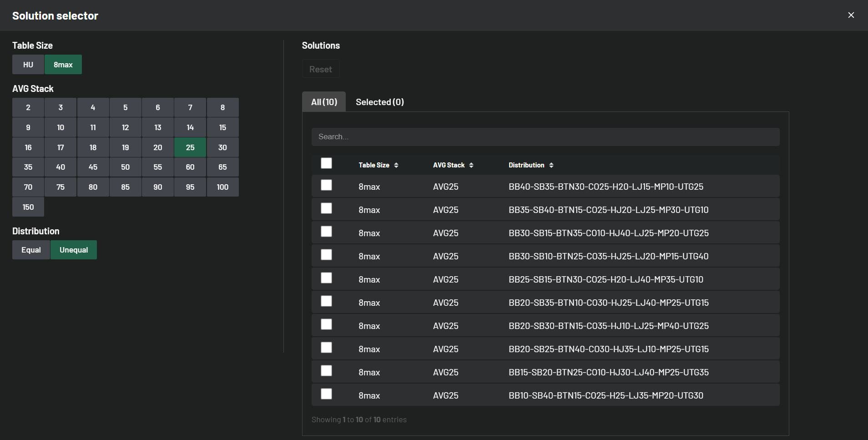Viewport: 868px width, 440px height.
Task: Open the All (10) tab
Action: pyautogui.click(x=324, y=102)
